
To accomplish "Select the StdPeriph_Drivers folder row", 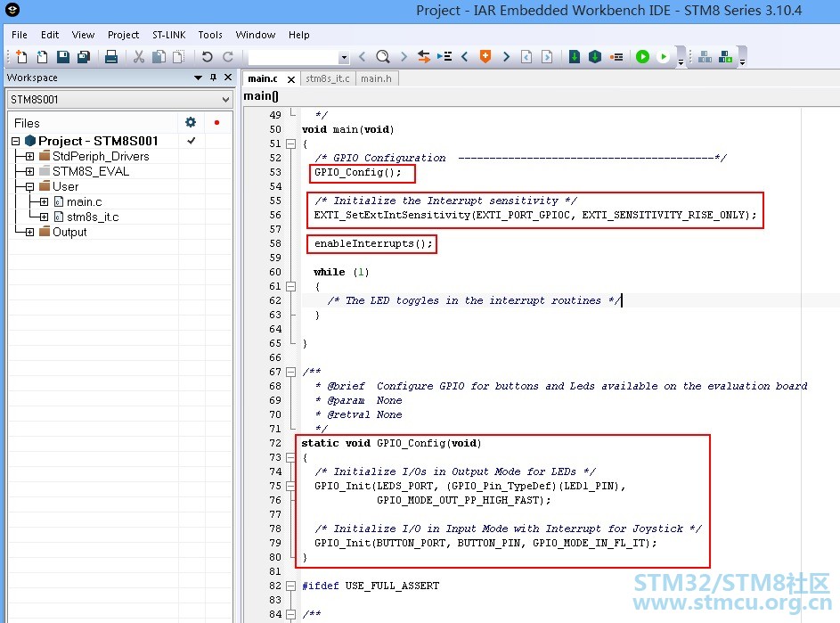I will tap(101, 156).
